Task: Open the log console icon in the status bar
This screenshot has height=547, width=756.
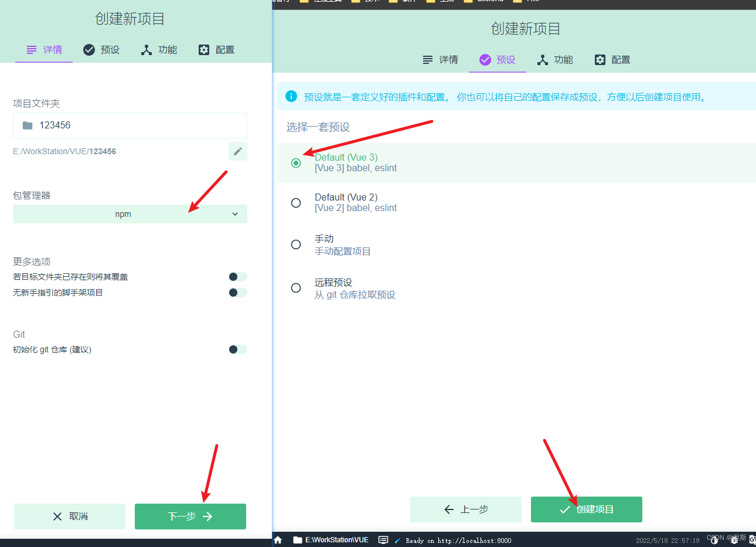Action: (x=383, y=540)
